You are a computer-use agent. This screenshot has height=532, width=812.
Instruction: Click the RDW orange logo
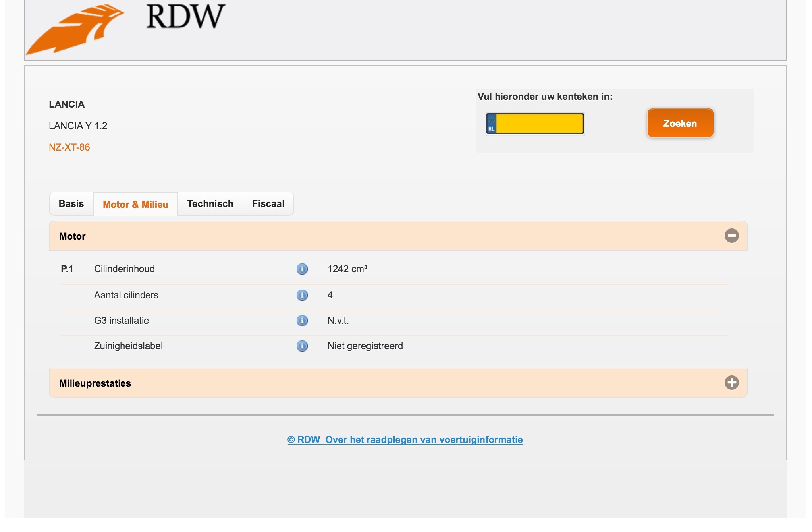click(x=75, y=29)
